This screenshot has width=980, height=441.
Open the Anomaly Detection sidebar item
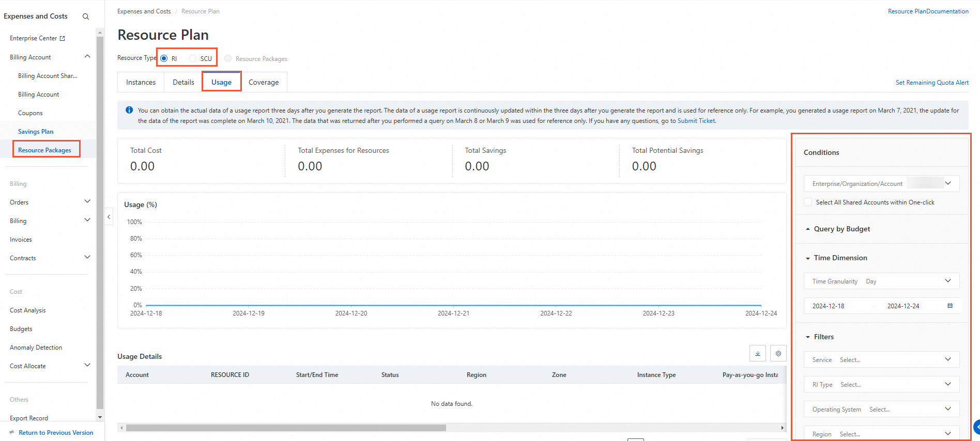click(36, 348)
